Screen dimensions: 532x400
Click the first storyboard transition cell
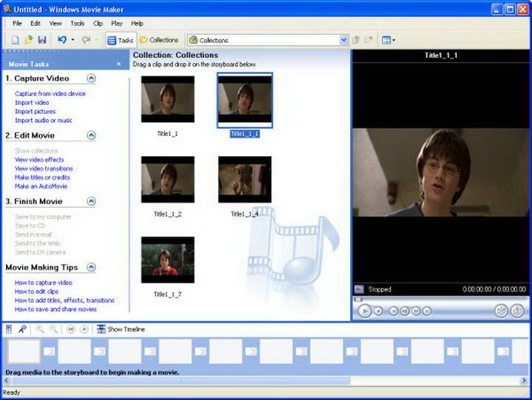click(x=50, y=351)
